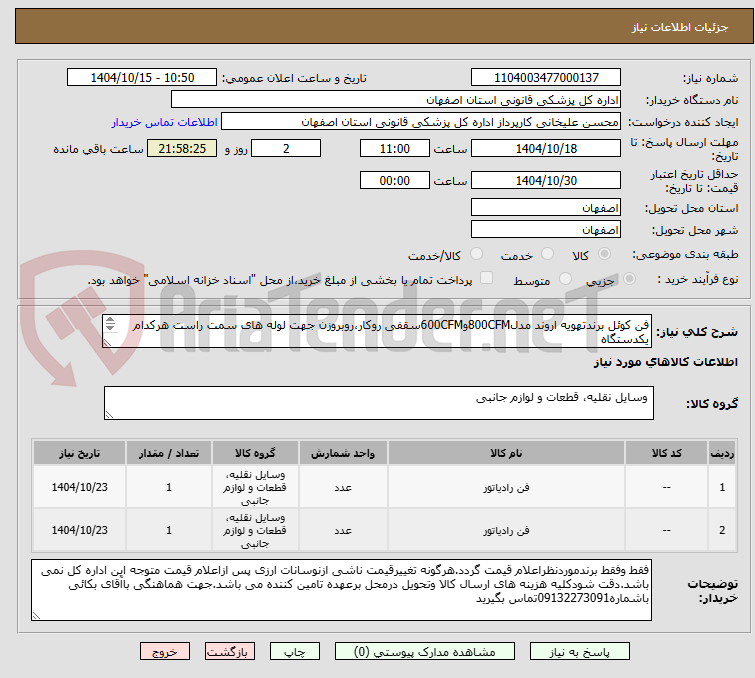Screen dimensions: 755x678
Task: Click the resize handle of توضیحات خریدار box
Action: 36,615
